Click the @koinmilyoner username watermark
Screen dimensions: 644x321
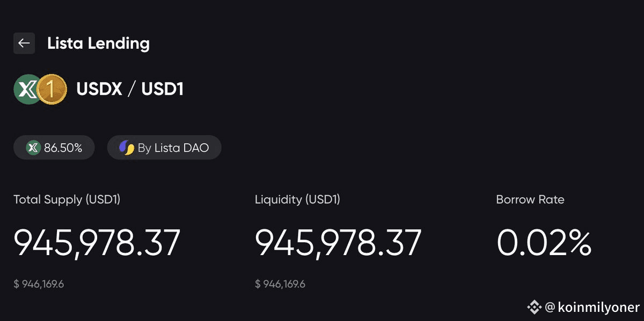point(592,307)
